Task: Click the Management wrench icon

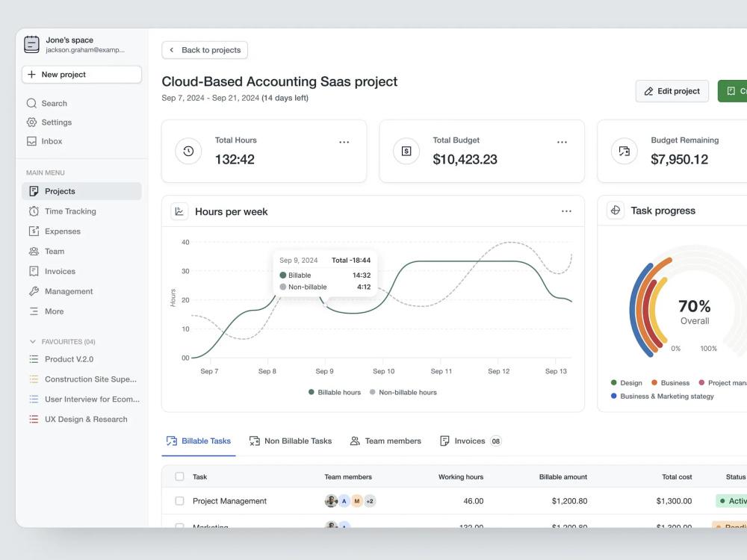Action: click(x=34, y=291)
